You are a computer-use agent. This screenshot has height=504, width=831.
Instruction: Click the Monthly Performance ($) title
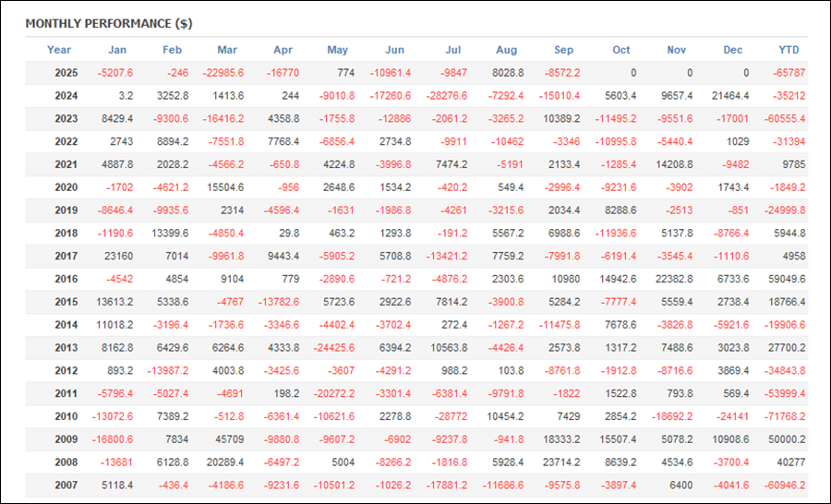(109, 23)
